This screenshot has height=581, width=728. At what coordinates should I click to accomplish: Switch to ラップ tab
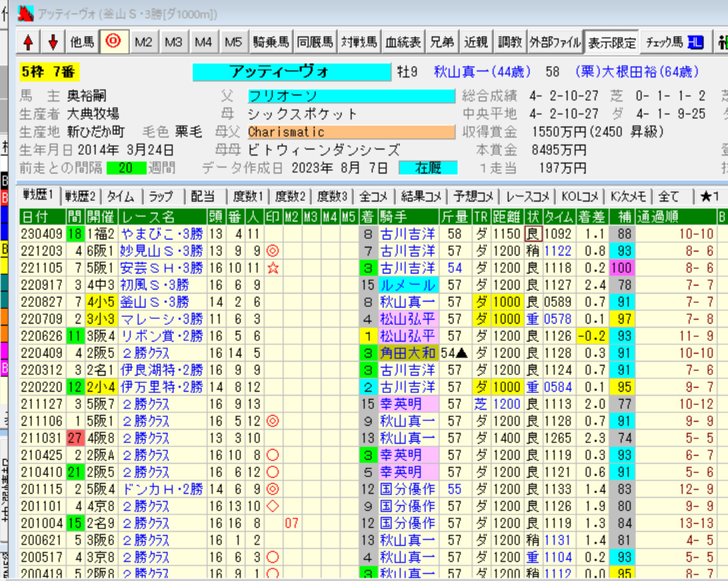point(161,197)
